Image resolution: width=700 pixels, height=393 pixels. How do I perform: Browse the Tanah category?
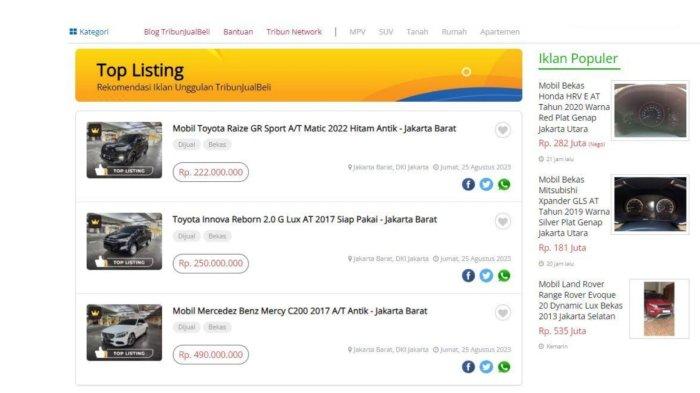point(417,32)
